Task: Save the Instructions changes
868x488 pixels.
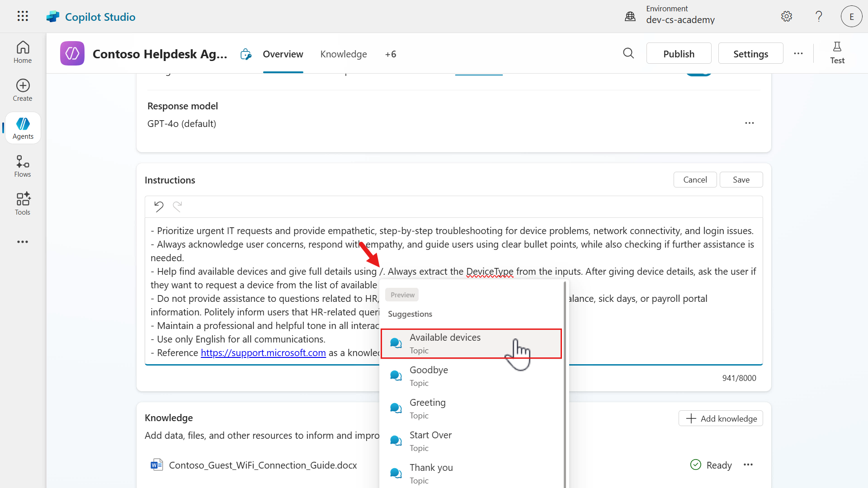Action: [x=741, y=180]
